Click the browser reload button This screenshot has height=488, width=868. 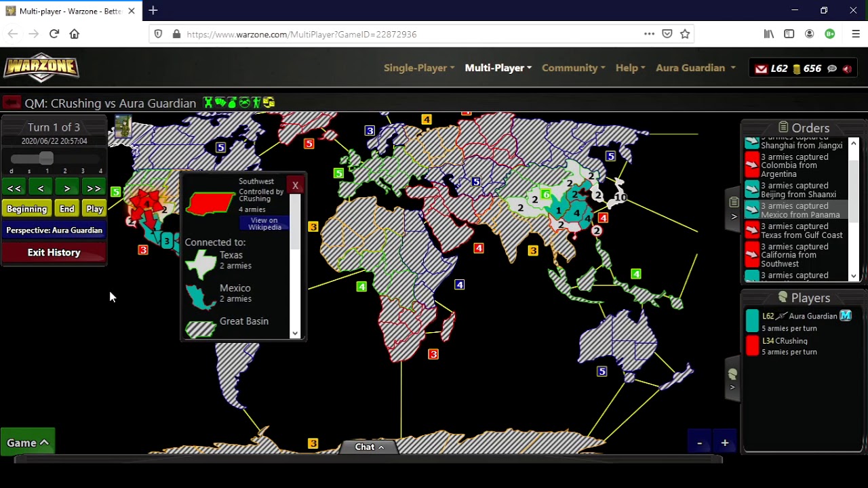(54, 34)
